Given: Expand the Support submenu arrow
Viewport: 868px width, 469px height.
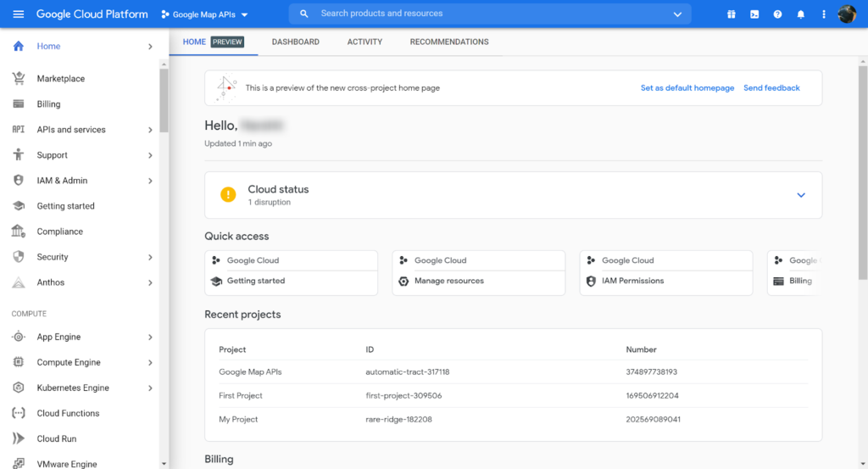Looking at the screenshot, I should [150, 155].
